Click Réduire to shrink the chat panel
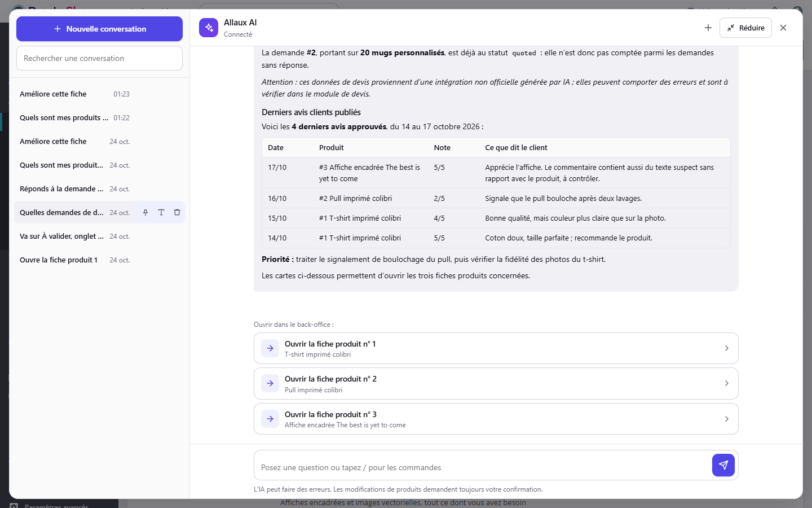The width and height of the screenshot is (812, 508). pyautogui.click(x=745, y=28)
